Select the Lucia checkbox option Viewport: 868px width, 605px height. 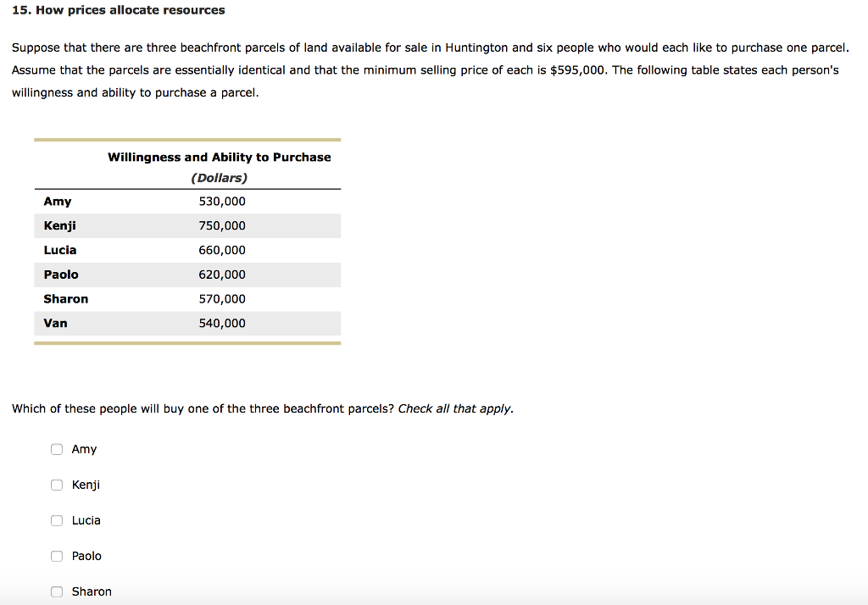pyautogui.click(x=57, y=520)
